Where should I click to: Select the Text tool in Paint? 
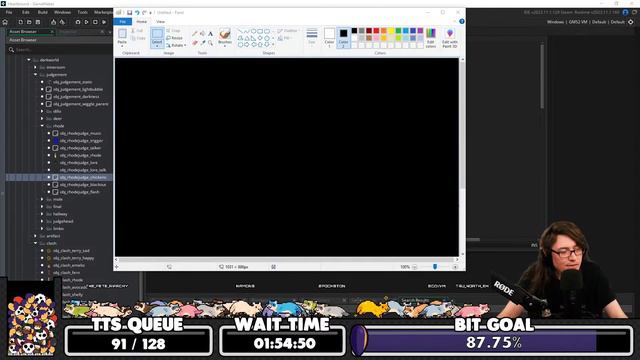[x=210, y=33]
